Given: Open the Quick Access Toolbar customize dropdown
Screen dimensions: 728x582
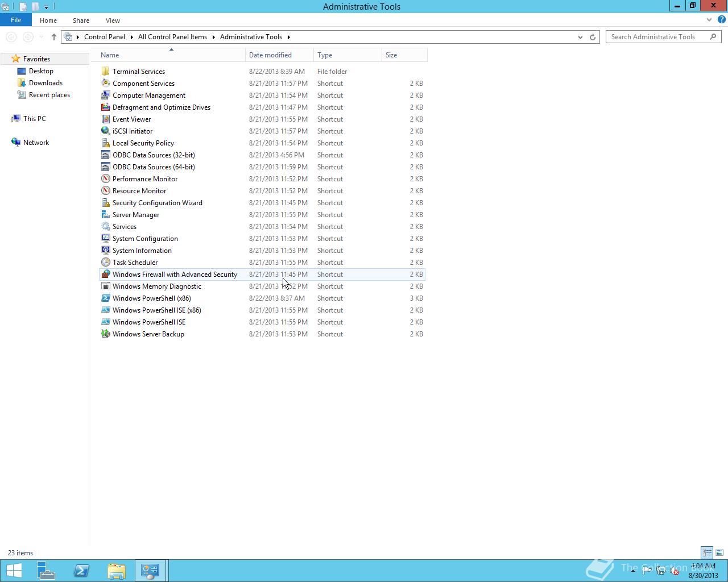Looking at the screenshot, I should point(46,7).
